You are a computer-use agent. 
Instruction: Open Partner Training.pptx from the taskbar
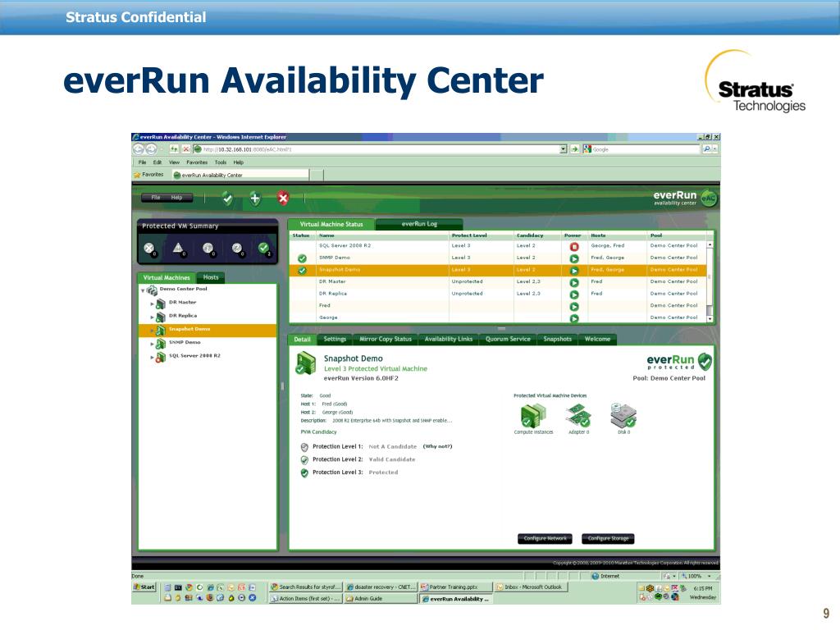pyautogui.click(x=454, y=587)
